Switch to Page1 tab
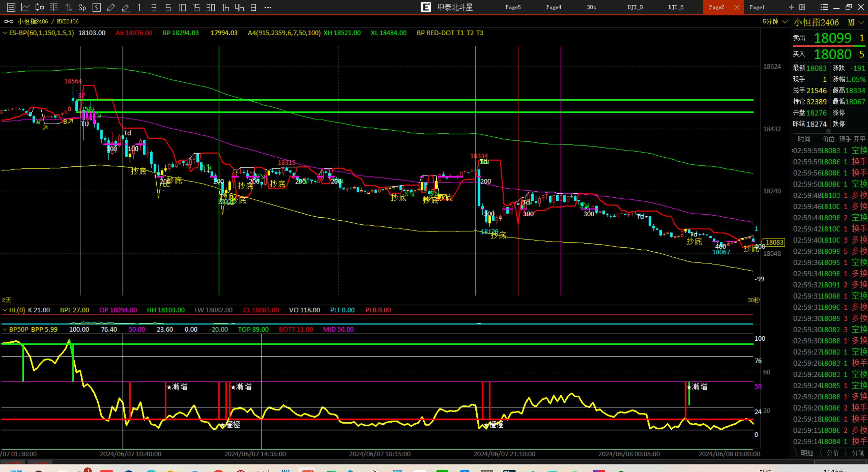The width and height of the screenshot is (868, 472). coord(757,7)
